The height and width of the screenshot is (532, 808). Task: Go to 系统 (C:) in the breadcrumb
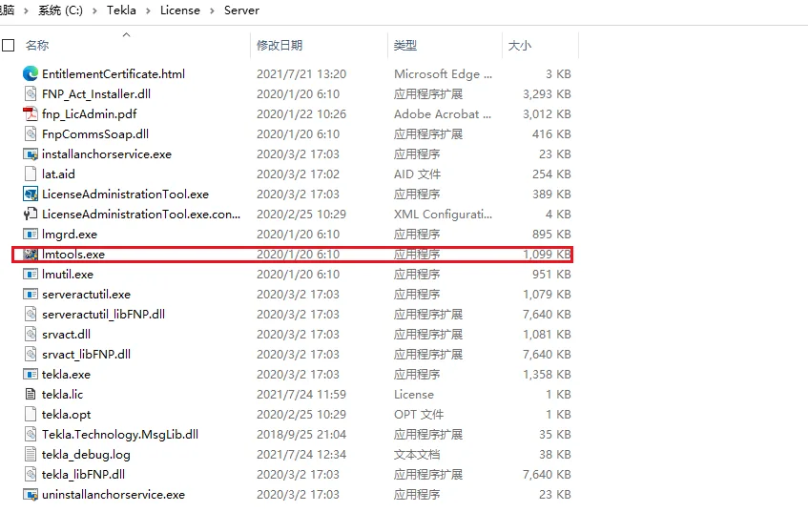point(60,10)
